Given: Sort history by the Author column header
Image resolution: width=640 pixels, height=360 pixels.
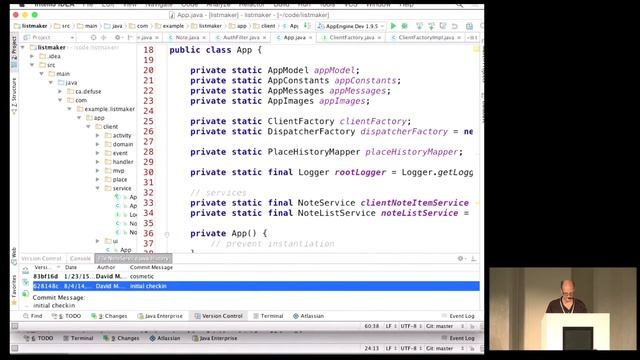Looking at the screenshot, I should point(106,267).
